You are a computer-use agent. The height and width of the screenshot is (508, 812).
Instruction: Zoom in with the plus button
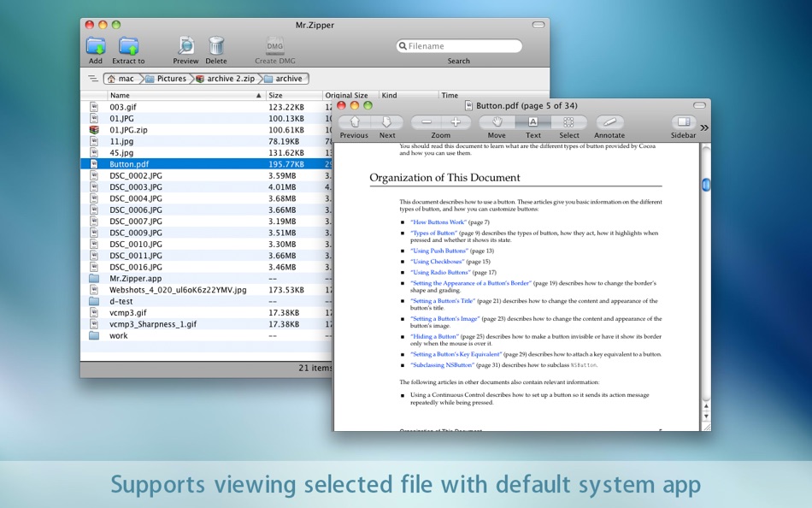tap(456, 122)
